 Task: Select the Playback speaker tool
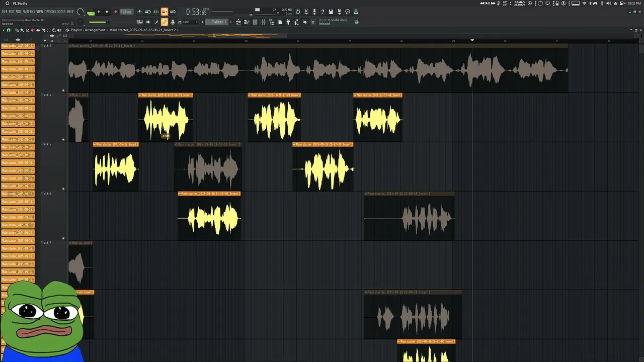point(59,30)
